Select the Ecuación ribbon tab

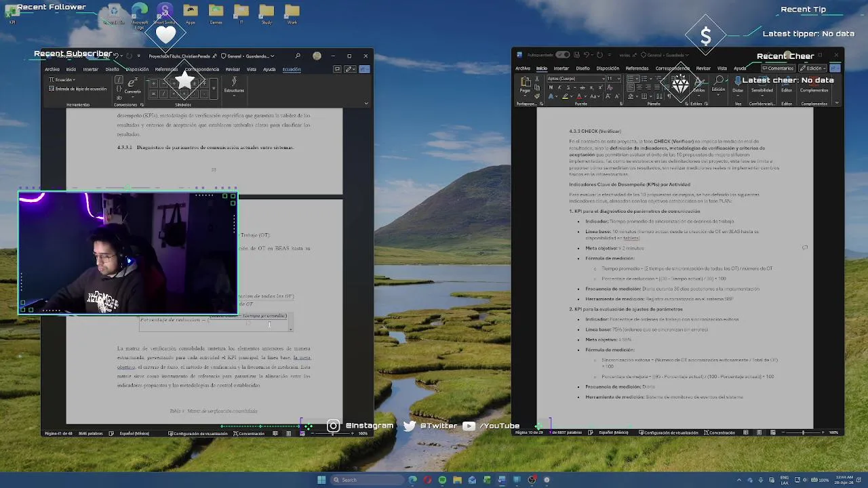[292, 69]
